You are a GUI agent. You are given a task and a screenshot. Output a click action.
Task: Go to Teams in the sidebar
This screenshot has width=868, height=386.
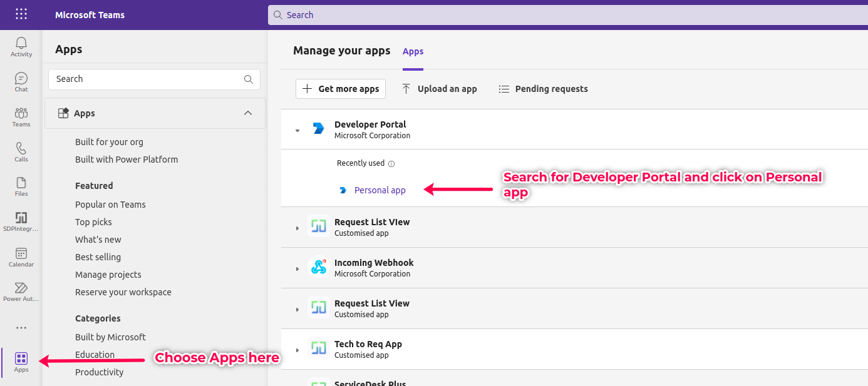(x=21, y=117)
